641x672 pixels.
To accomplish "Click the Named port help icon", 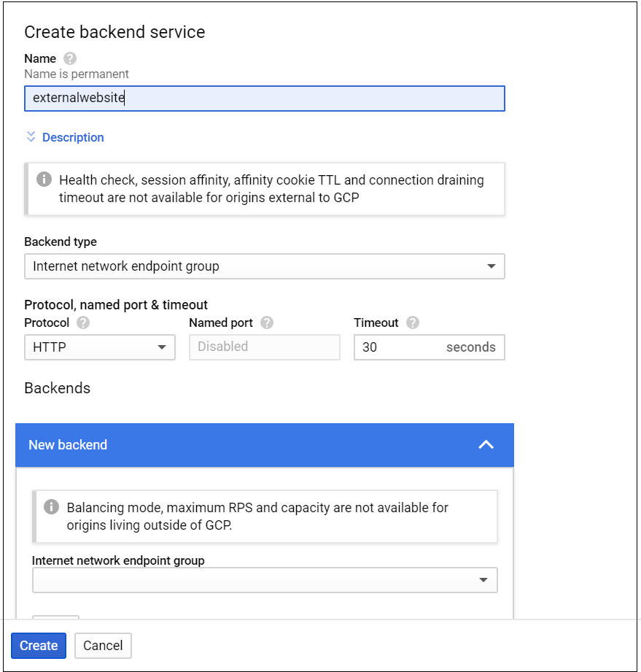I will coord(265,323).
